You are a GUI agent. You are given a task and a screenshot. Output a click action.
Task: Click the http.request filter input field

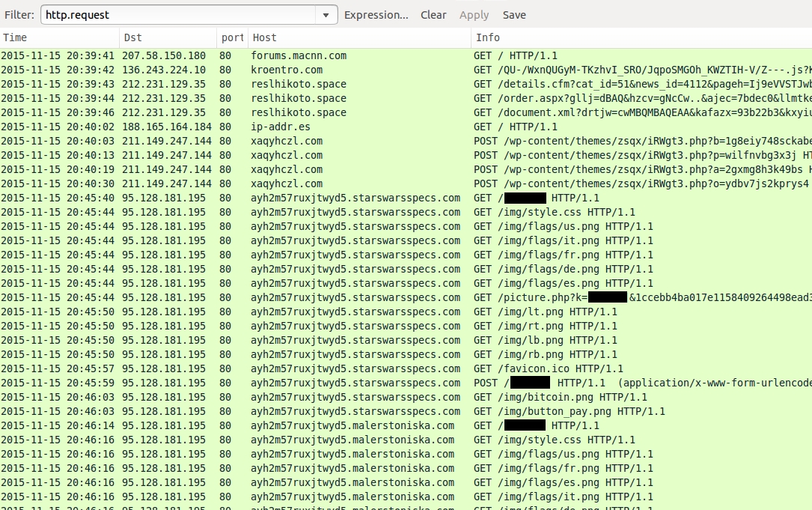(x=178, y=15)
